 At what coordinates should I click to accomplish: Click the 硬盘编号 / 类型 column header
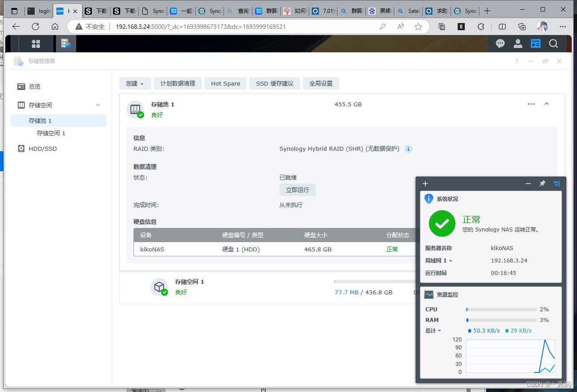click(x=243, y=235)
